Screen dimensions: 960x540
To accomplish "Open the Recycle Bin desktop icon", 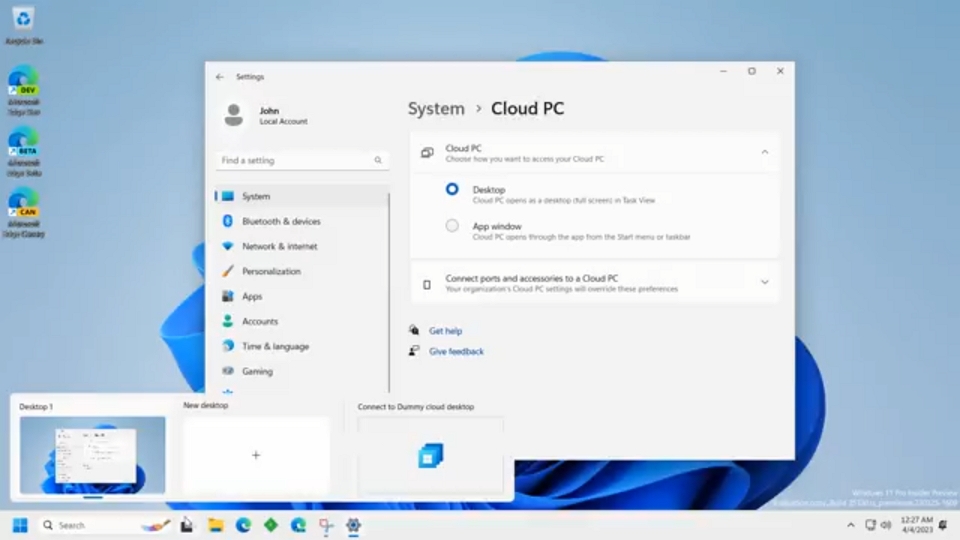I will coord(23,26).
